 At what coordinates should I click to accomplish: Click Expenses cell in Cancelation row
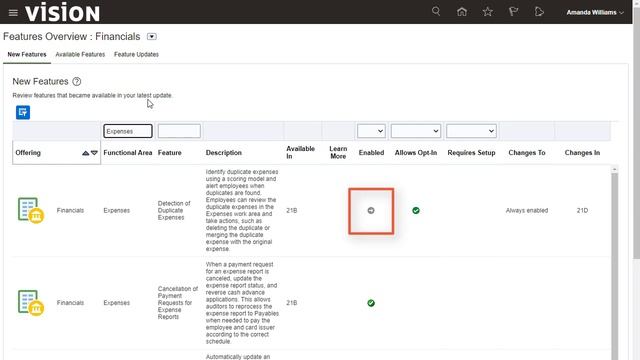tap(116, 303)
